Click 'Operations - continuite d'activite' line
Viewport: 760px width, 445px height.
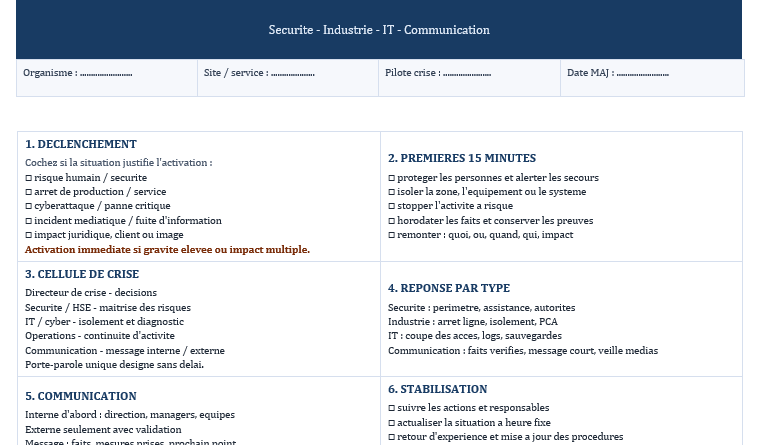click(x=100, y=336)
